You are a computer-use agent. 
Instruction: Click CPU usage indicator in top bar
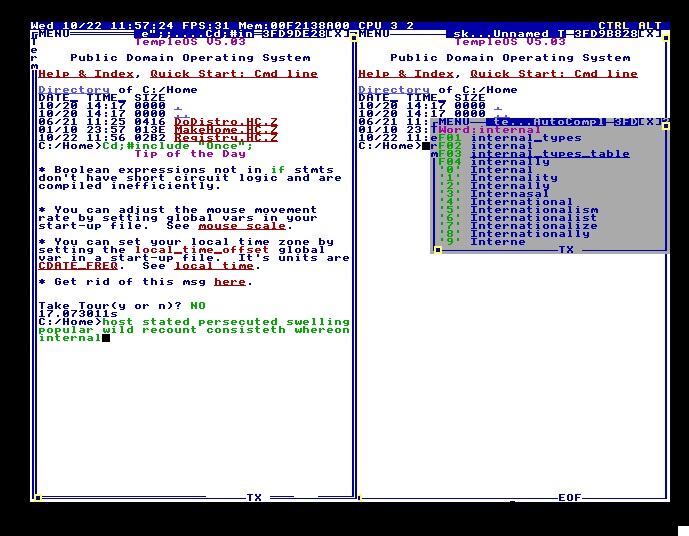pyautogui.click(x=386, y=26)
